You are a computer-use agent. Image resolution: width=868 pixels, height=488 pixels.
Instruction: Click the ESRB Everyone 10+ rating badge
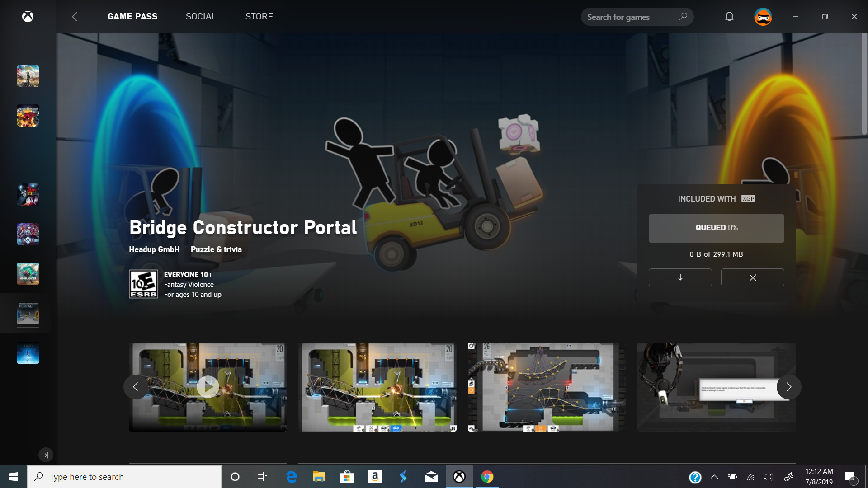[143, 284]
